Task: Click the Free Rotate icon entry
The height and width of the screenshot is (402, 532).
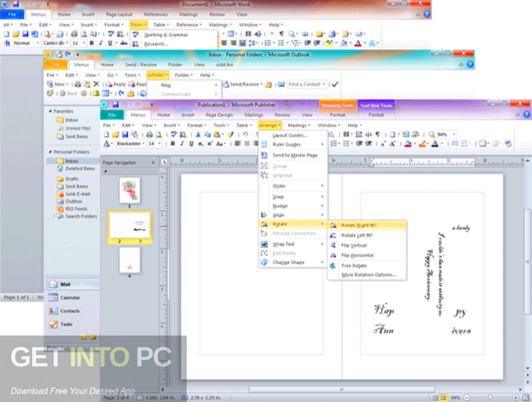Action: coord(333,265)
